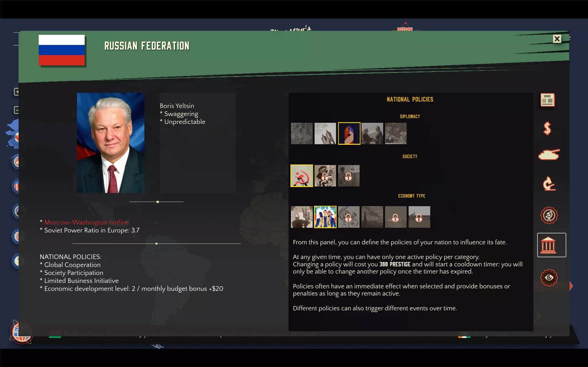Click the fifth locked economy type policy
The height and width of the screenshot is (367, 588).
(x=396, y=217)
